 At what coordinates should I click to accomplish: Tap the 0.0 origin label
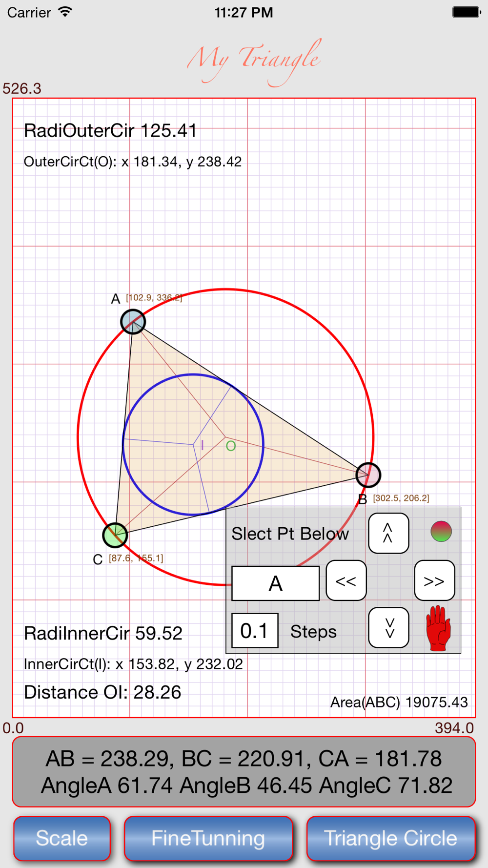pyautogui.click(x=13, y=728)
